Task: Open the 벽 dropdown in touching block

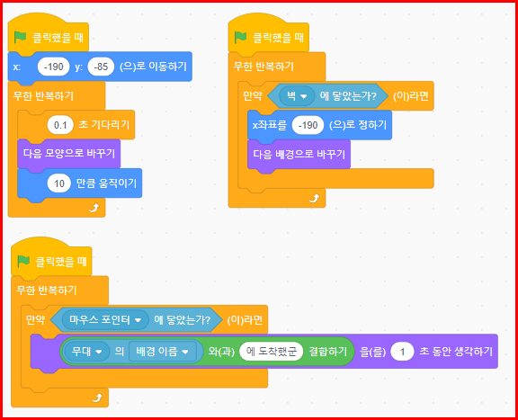Action: click(x=297, y=96)
